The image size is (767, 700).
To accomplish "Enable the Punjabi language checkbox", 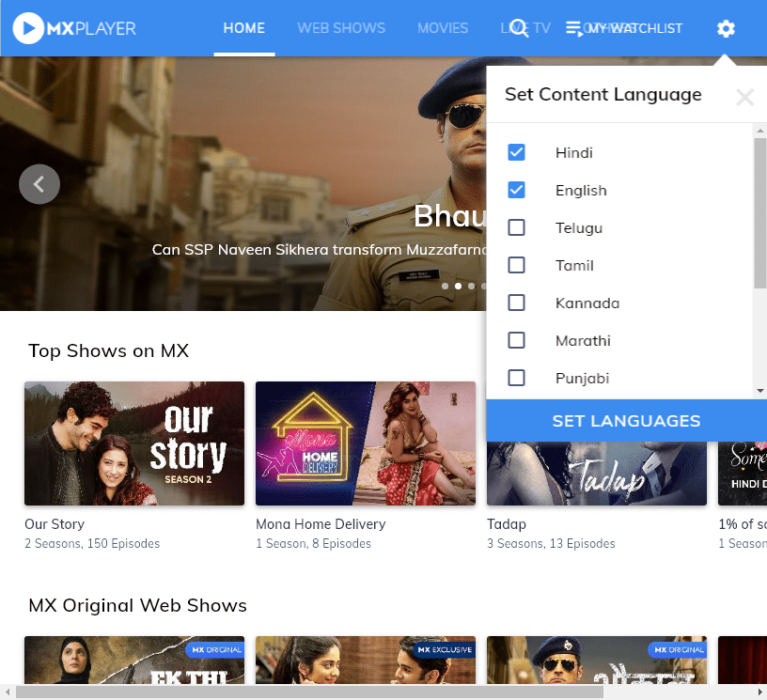I will [517, 378].
